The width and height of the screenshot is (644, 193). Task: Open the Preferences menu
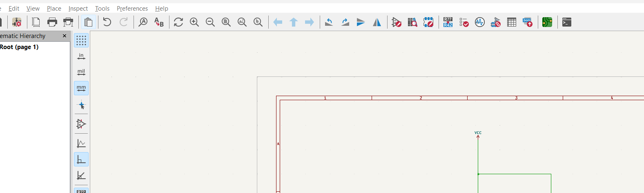(132, 8)
